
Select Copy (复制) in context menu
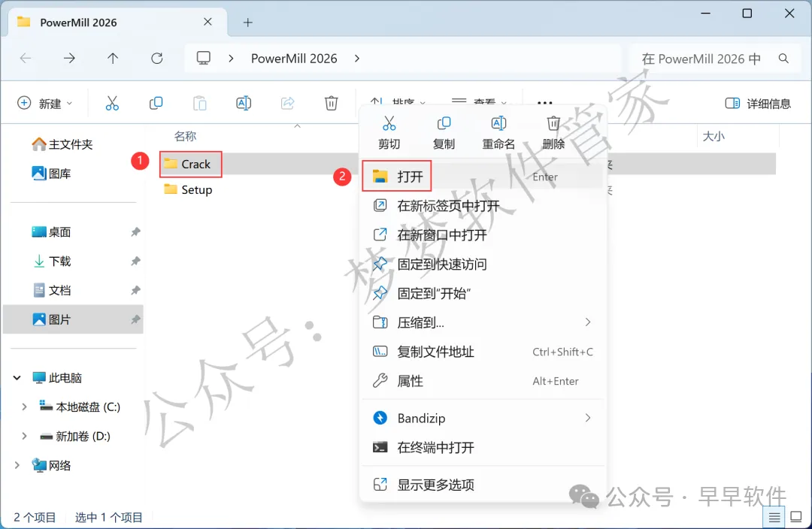coord(444,132)
